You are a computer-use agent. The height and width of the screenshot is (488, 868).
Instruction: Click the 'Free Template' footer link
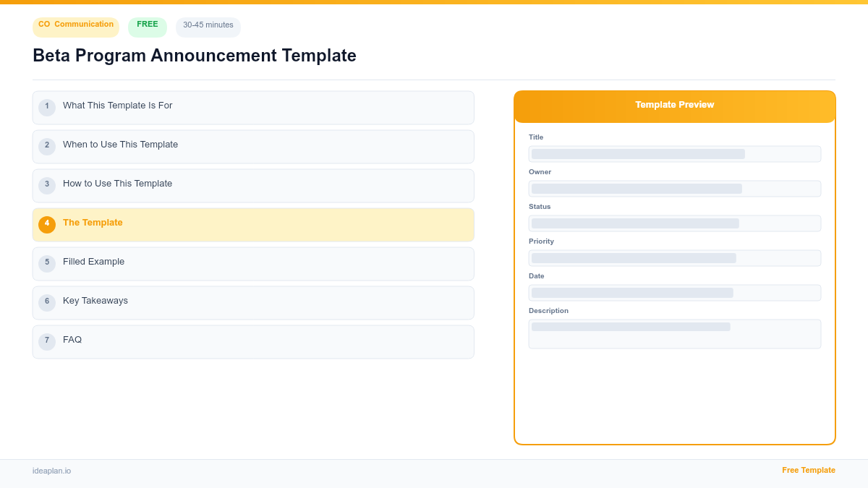[809, 470]
